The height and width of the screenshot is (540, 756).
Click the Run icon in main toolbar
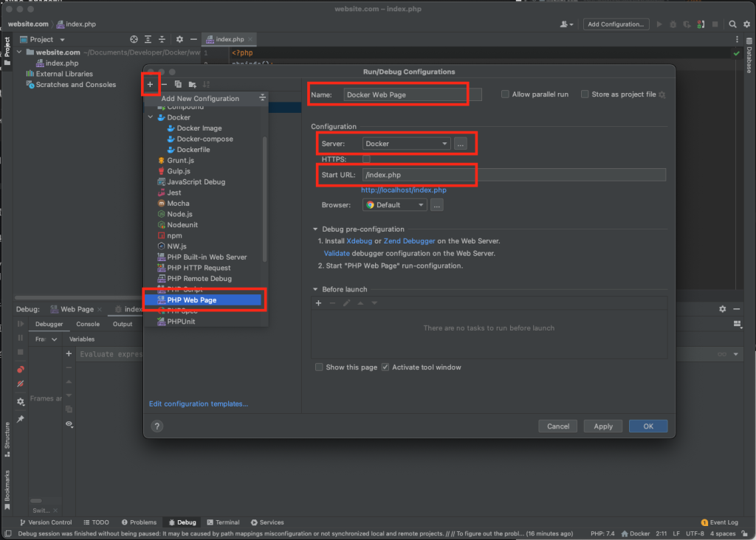pyautogui.click(x=659, y=24)
